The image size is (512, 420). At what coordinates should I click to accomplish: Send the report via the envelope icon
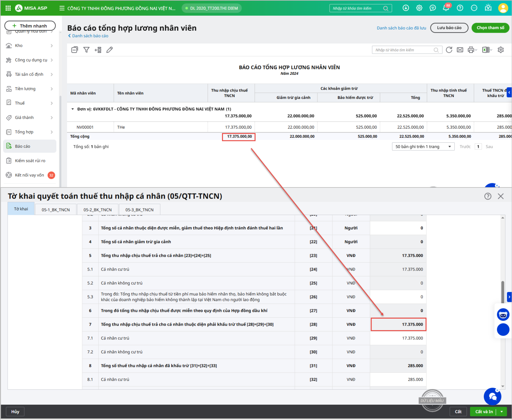point(460,50)
